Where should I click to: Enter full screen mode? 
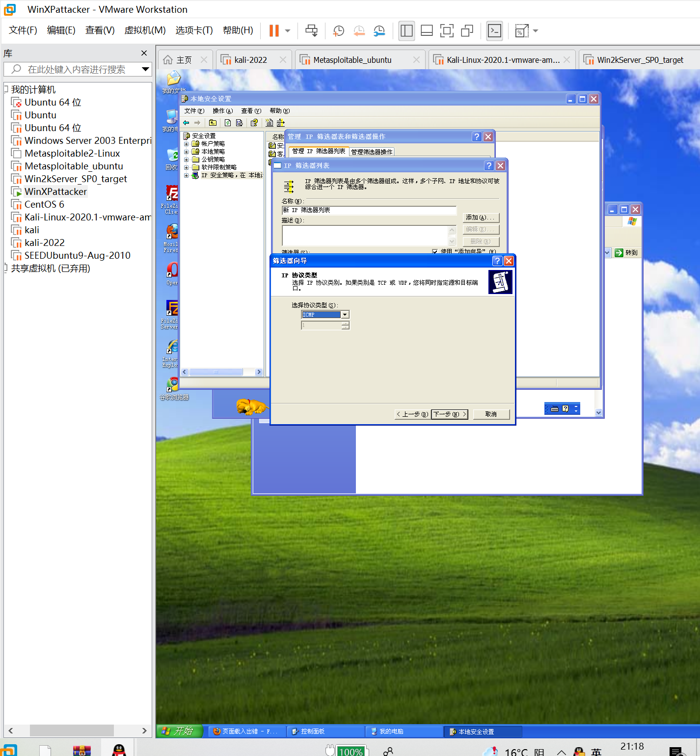click(x=447, y=30)
